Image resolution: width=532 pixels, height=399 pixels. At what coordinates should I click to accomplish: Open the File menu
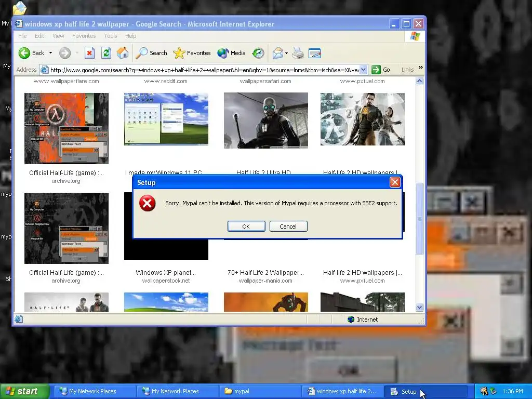(x=22, y=36)
